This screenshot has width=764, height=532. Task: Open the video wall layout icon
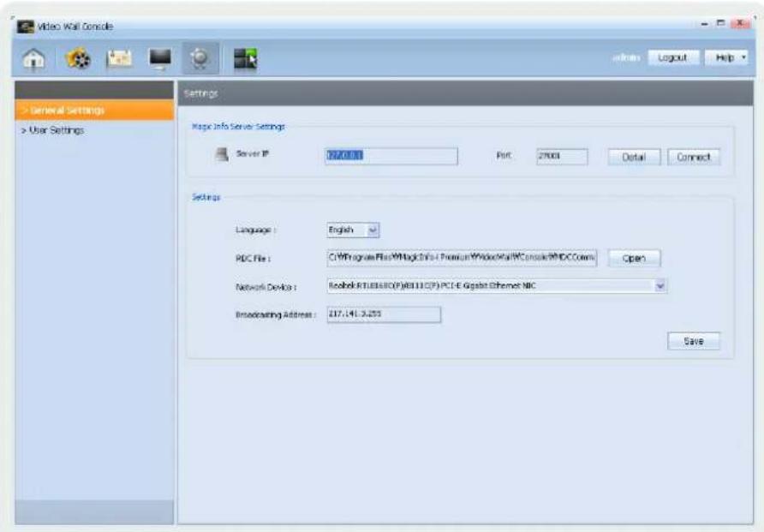245,59
